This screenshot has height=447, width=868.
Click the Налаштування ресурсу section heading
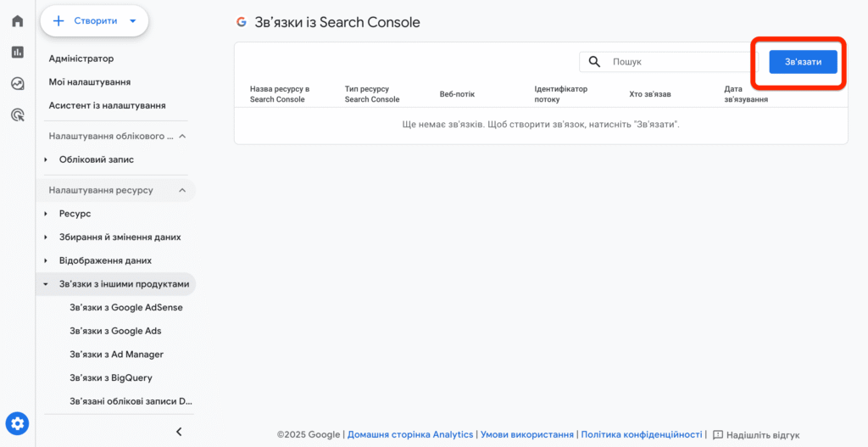(x=101, y=191)
